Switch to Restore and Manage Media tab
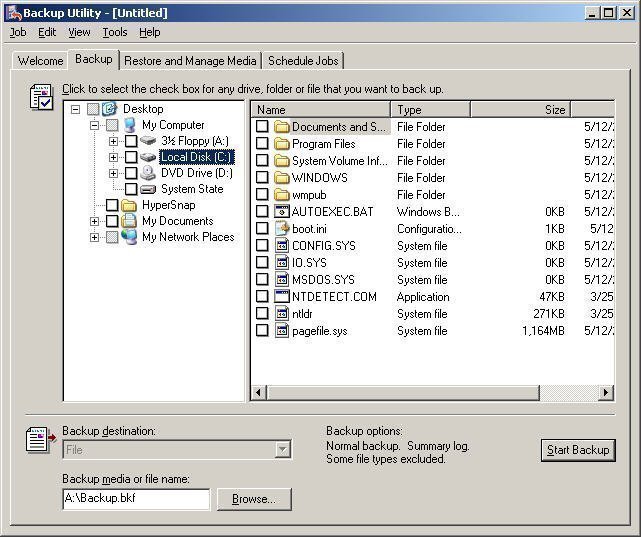 (190, 61)
